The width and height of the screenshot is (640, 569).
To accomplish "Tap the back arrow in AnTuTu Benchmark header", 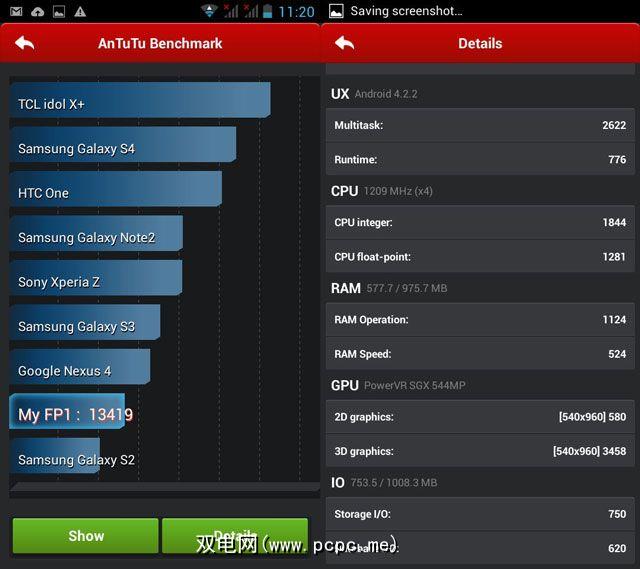I will coord(24,43).
